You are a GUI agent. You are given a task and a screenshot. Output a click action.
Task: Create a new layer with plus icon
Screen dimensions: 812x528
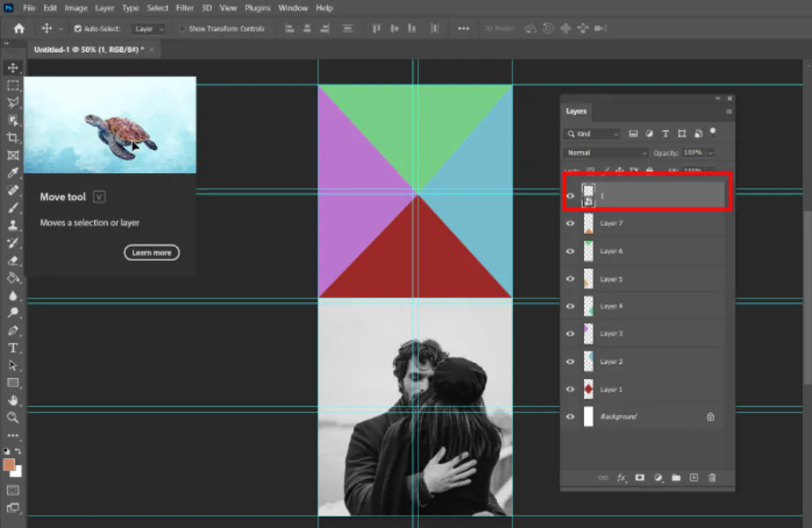693,478
